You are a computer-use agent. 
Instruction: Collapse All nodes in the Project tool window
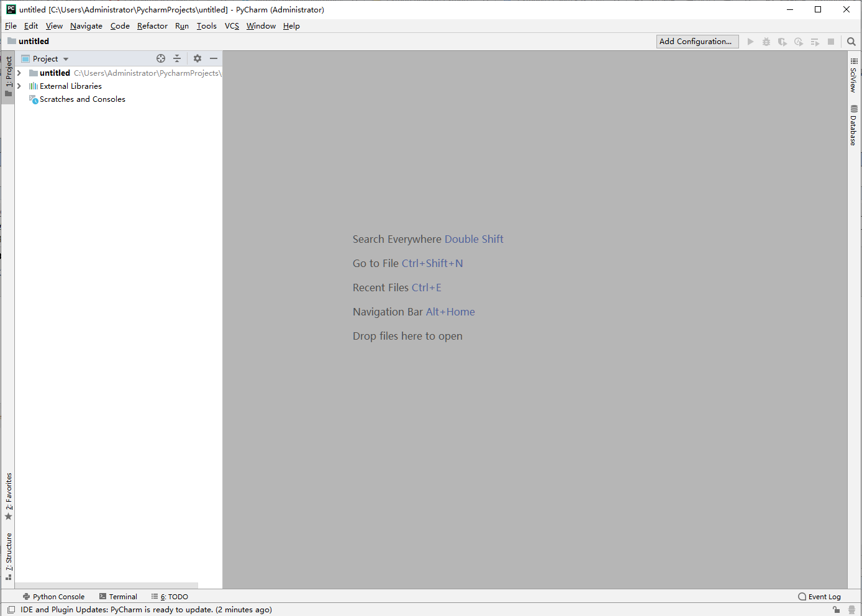click(177, 58)
